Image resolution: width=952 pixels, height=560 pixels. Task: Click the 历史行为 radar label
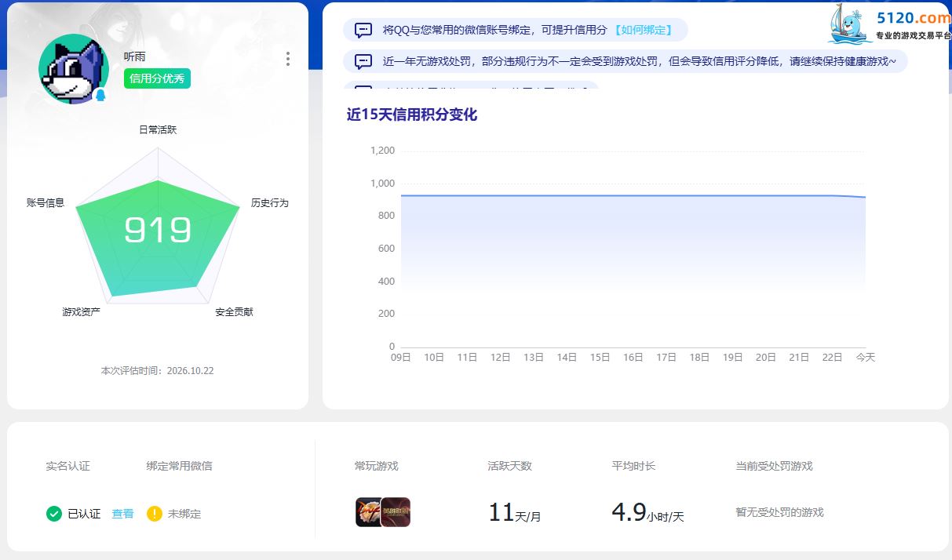tap(270, 202)
